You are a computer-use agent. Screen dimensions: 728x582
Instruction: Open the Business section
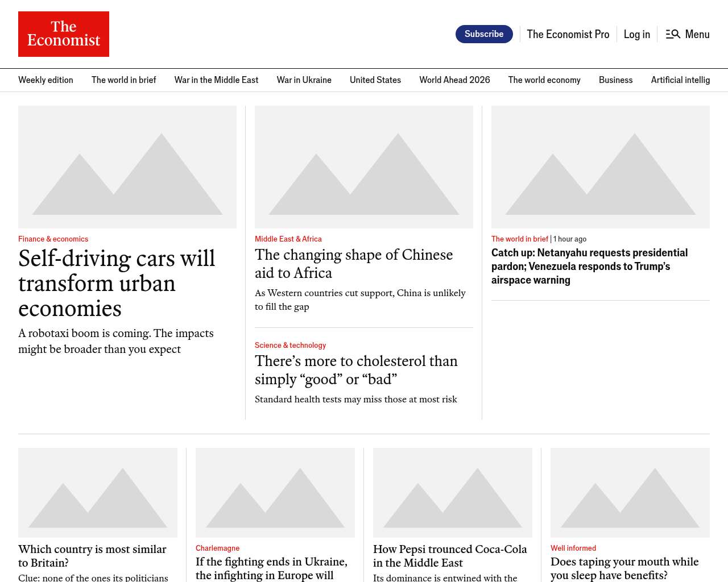point(615,80)
